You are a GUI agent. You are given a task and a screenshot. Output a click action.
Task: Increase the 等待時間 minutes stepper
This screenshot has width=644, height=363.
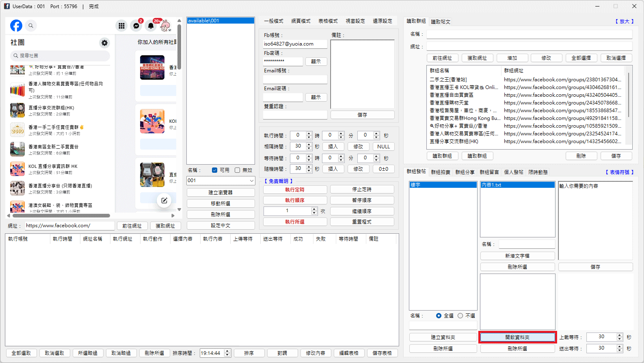(341, 156)
